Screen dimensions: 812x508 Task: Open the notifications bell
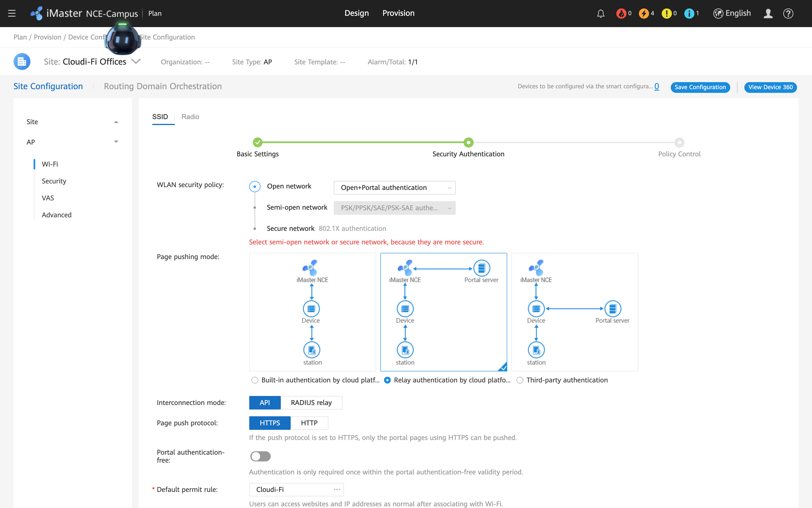(601, 14)
